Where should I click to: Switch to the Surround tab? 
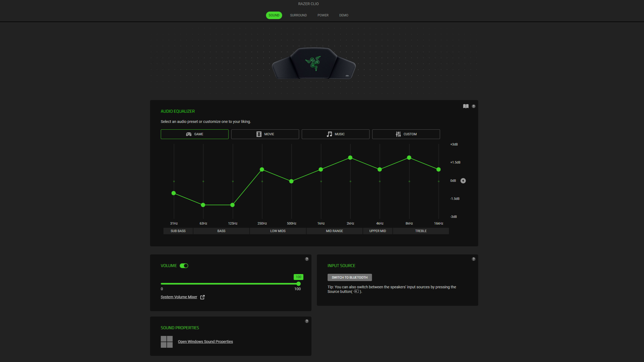pyautogui.click(x=298, y=15)
